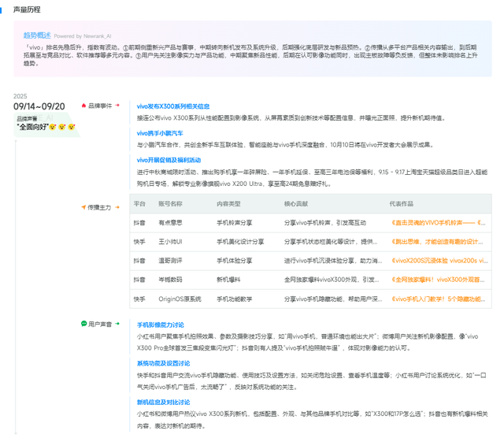Click the 分享vivo手机隐藏功能 contribution cell

(333, 299)
